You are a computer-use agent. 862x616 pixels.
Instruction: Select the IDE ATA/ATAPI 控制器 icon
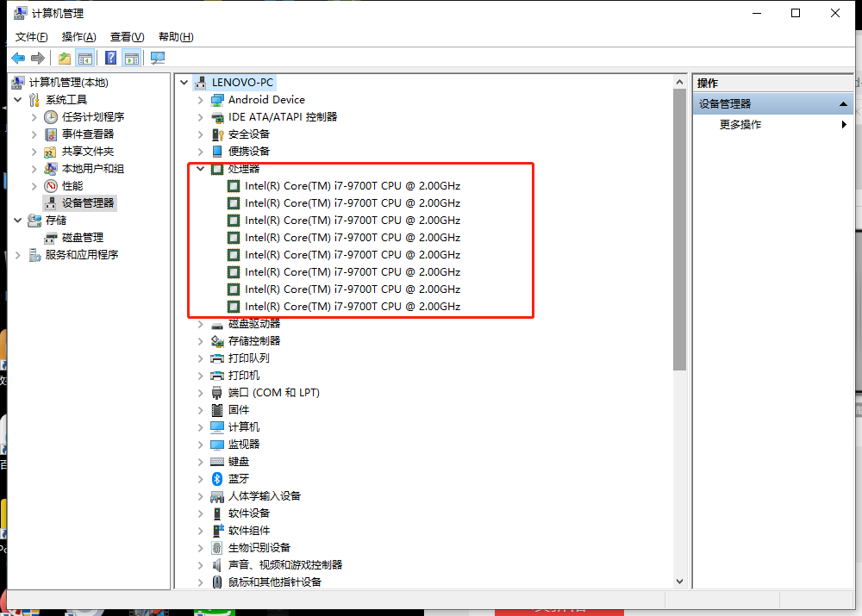pos(217,117)
